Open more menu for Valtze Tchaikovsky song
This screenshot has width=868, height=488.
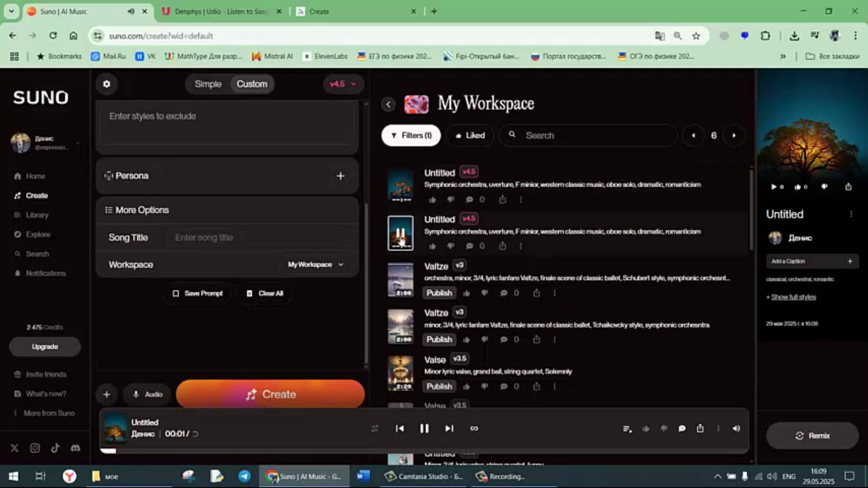coord(555,340)
